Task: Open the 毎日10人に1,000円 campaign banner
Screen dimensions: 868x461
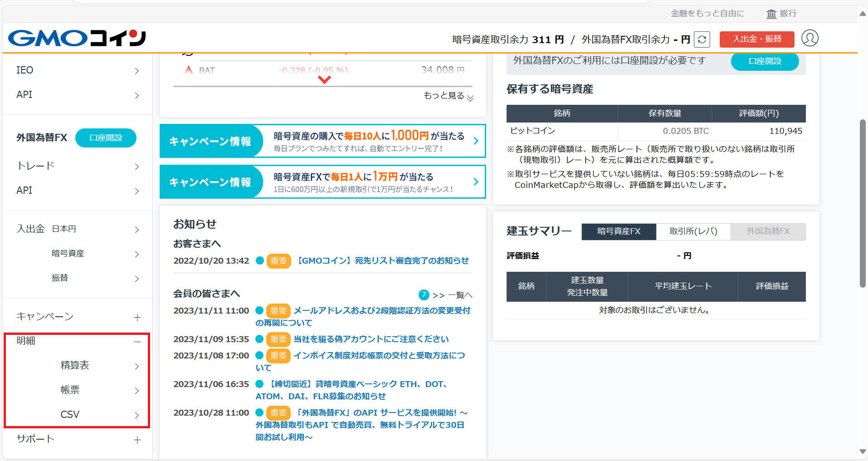Action: (322, 141)
